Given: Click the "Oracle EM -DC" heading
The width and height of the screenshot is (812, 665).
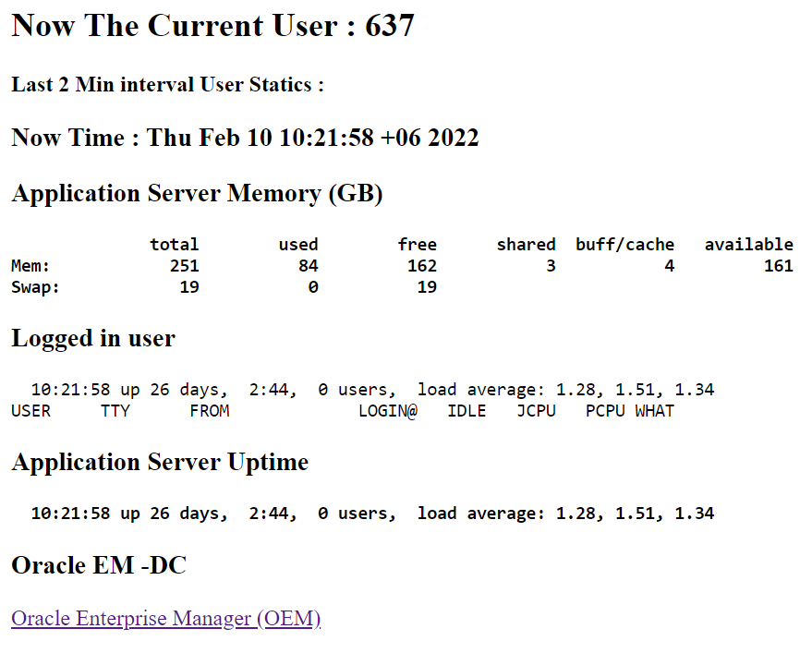Looking at the screenshot, I should point(99,565).
